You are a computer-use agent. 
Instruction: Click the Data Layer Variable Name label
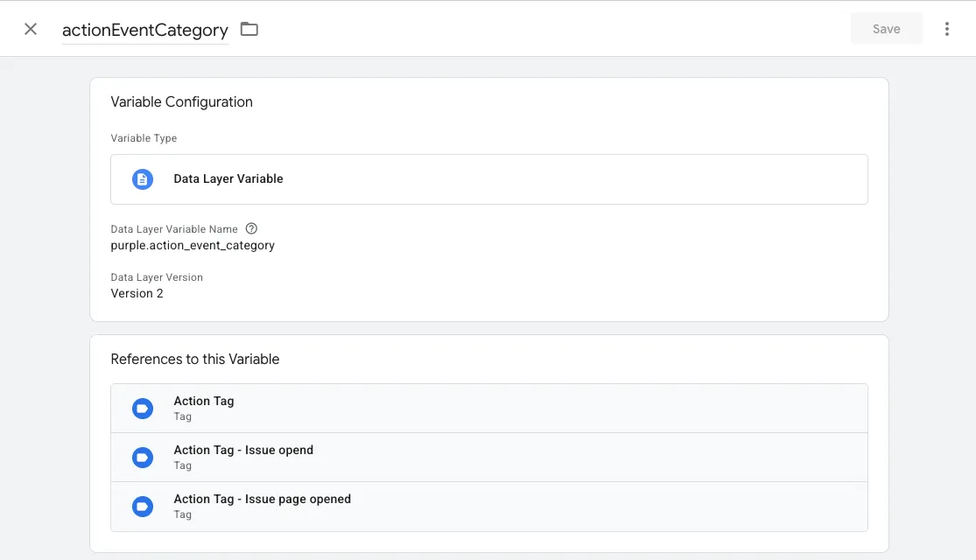pyautogui.click(x=174, y=229)
